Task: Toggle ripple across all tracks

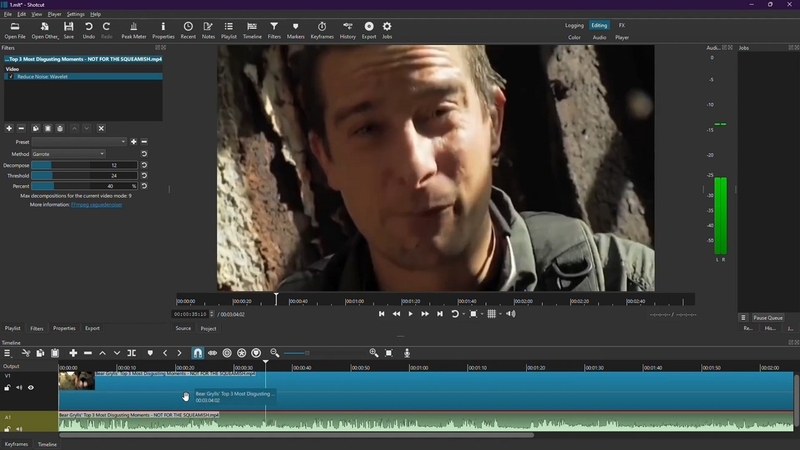Action: point(241,353)
